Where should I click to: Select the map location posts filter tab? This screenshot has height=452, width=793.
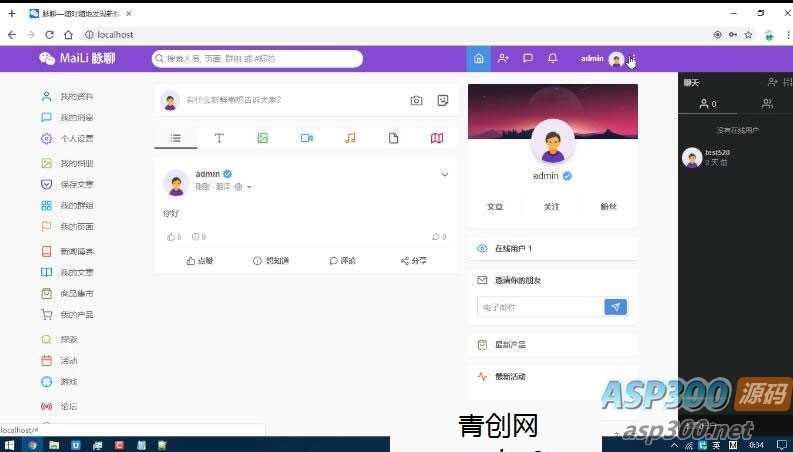pyautogui.click(x=437, y=138)
